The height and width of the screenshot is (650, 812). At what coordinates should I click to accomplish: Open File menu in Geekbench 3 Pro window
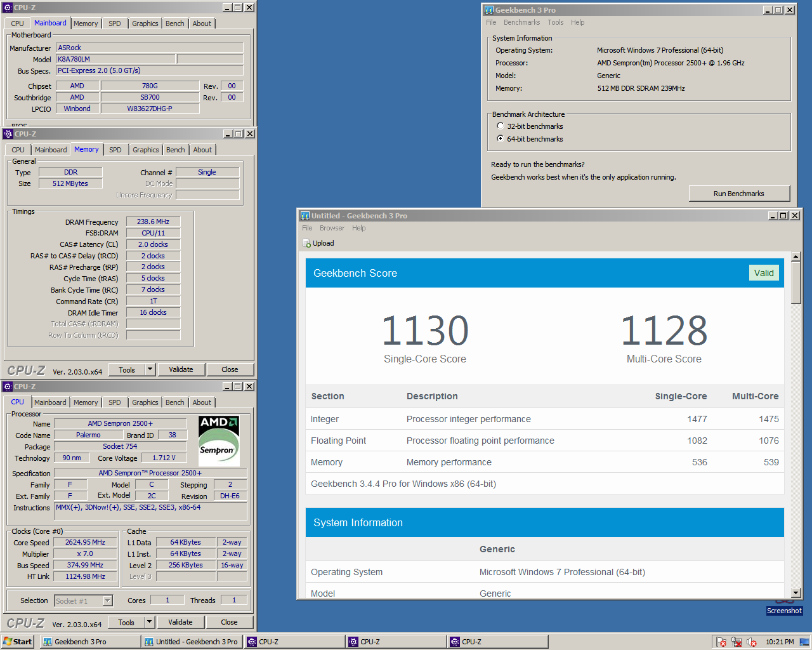point(491,22)
